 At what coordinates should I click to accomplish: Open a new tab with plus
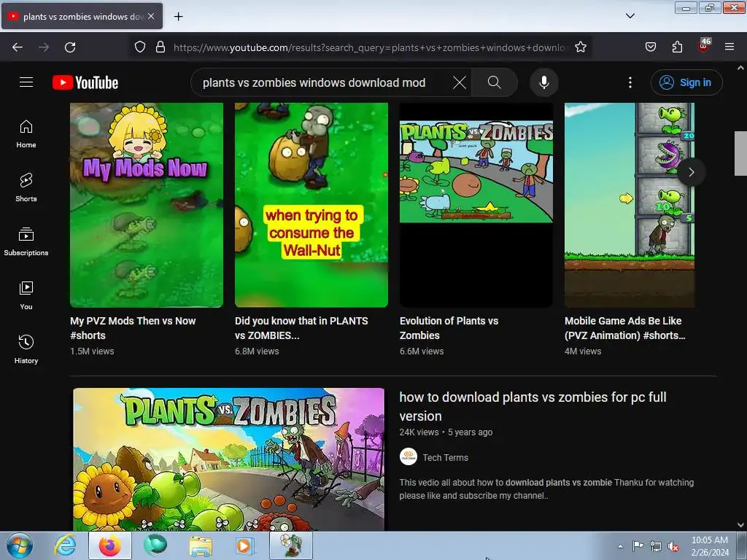click(x=178, y=17)
